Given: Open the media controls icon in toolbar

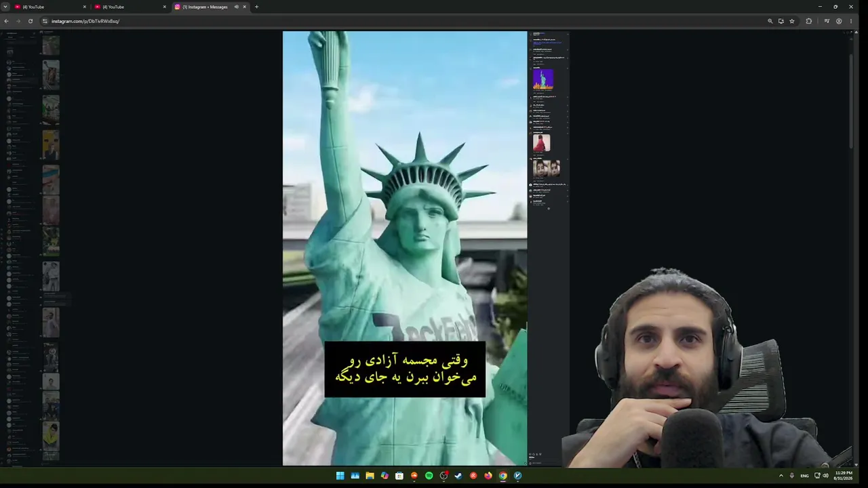Looking at the screenshot, I should [x=827, y=21].
